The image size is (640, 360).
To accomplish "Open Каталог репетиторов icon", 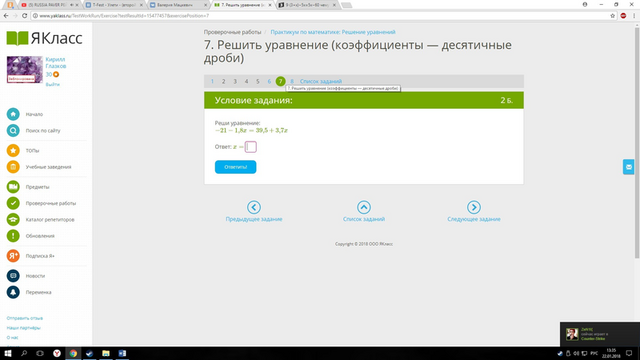I will click(x=13, y=219).
